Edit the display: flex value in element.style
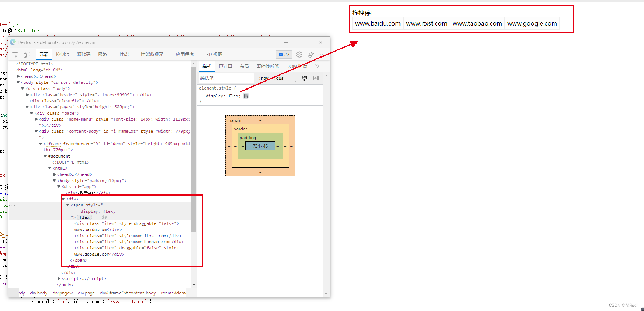Image resolution: width=644 pixels, height=311 pixels. pos(234,96)
